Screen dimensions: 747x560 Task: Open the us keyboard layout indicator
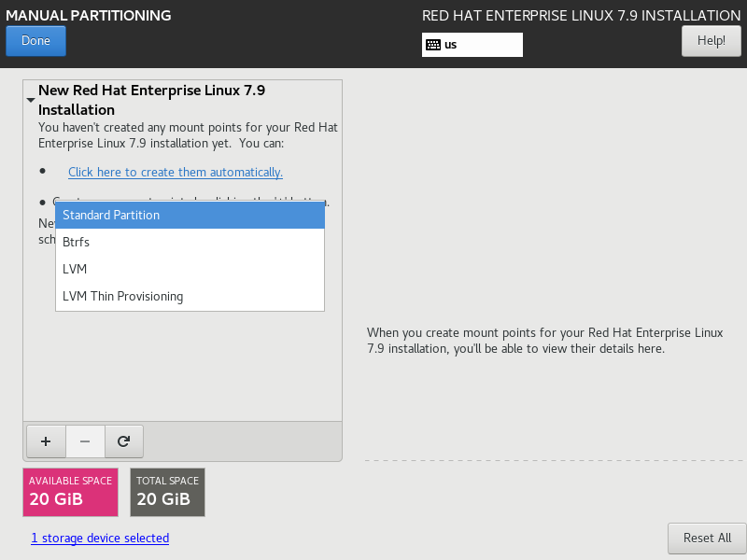(x=472, y=45)
